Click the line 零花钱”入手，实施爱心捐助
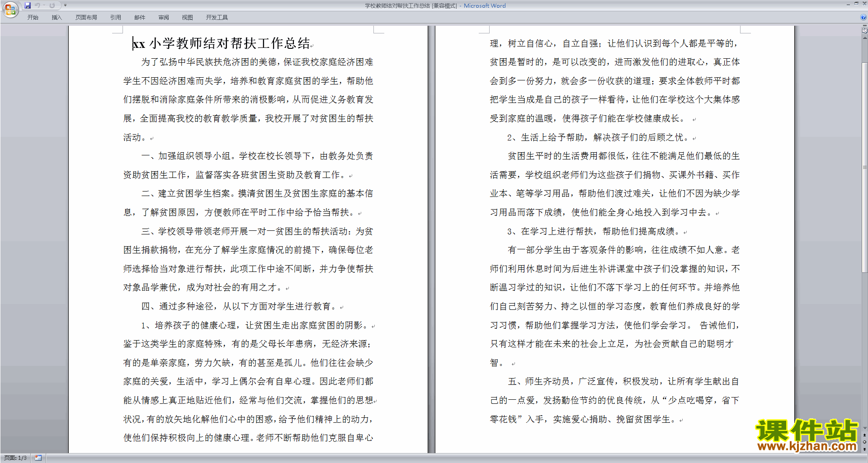 [583, 419]
